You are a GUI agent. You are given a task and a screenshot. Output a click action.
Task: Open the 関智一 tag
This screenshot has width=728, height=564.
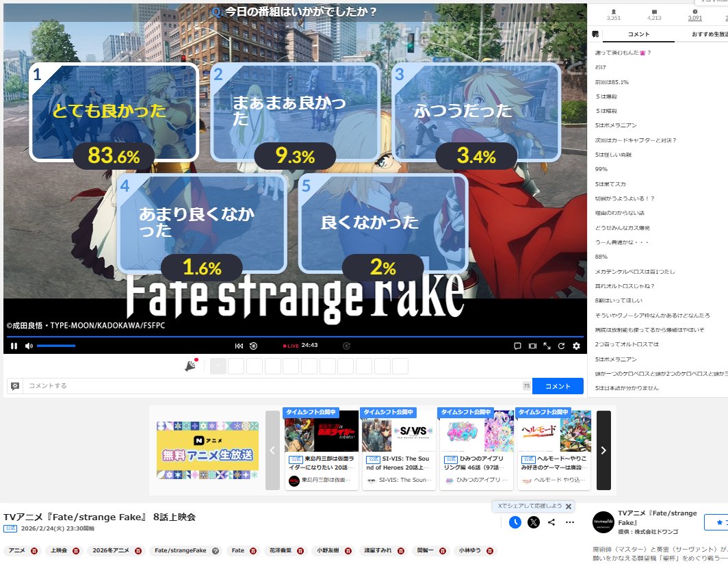[425, 550]
